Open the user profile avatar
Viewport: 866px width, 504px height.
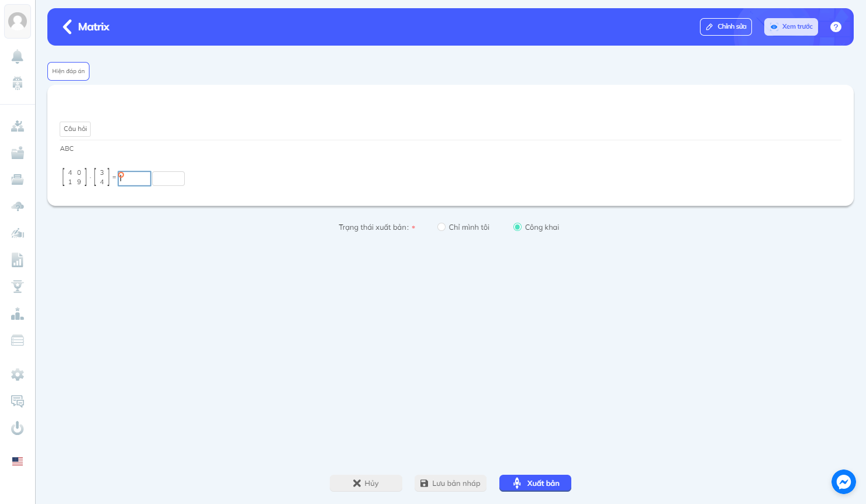18,22
